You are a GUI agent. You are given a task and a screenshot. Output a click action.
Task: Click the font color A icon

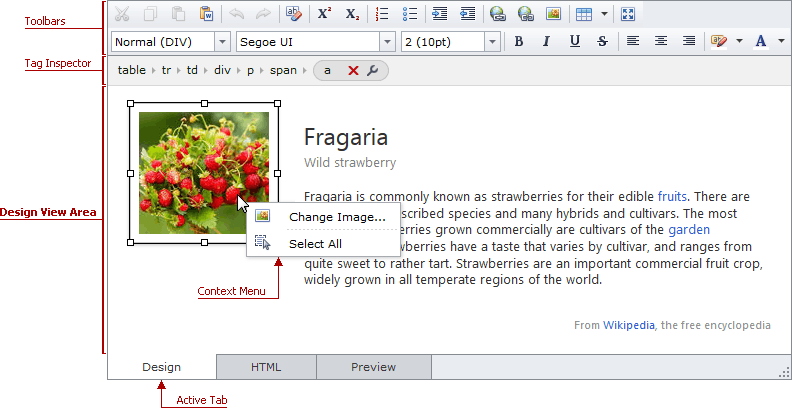(x=761, y=41)
